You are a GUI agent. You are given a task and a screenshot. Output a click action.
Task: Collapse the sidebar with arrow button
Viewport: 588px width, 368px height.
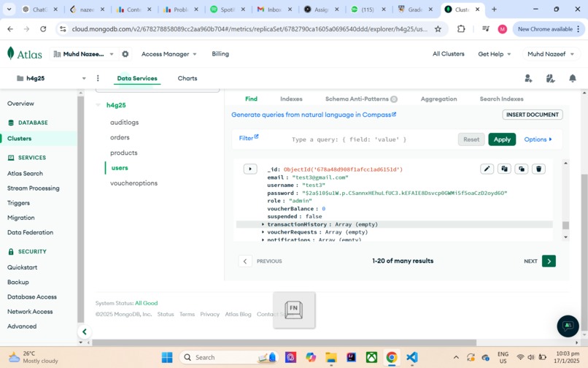point(85,331)
